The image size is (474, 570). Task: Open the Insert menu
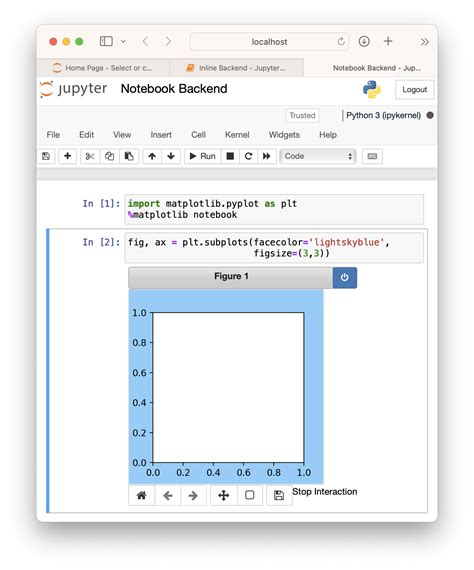click(161, 135)
